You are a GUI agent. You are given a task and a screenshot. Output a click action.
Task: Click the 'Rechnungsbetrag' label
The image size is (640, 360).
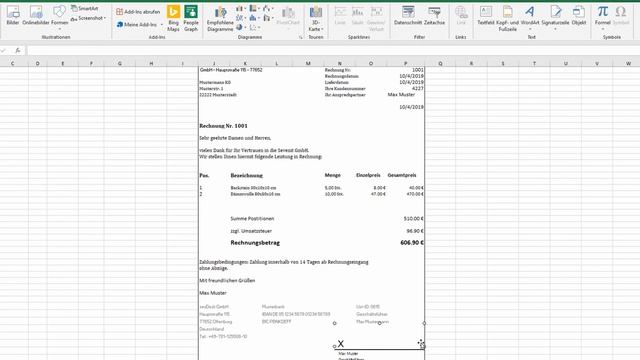tap(255, 242)
